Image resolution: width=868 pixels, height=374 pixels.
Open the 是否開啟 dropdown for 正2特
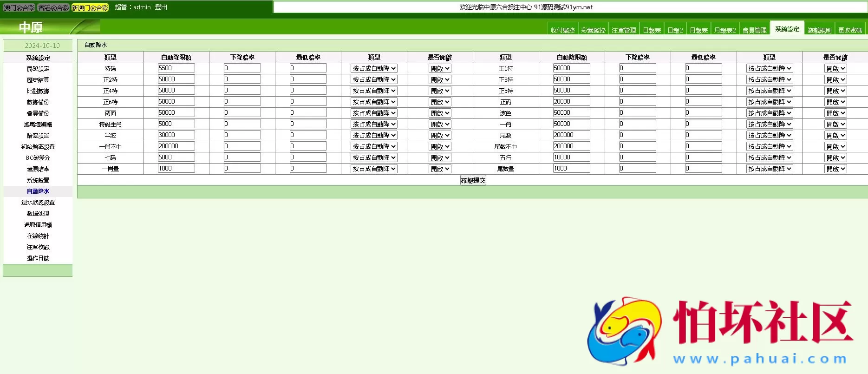click(x=440, y=79)
